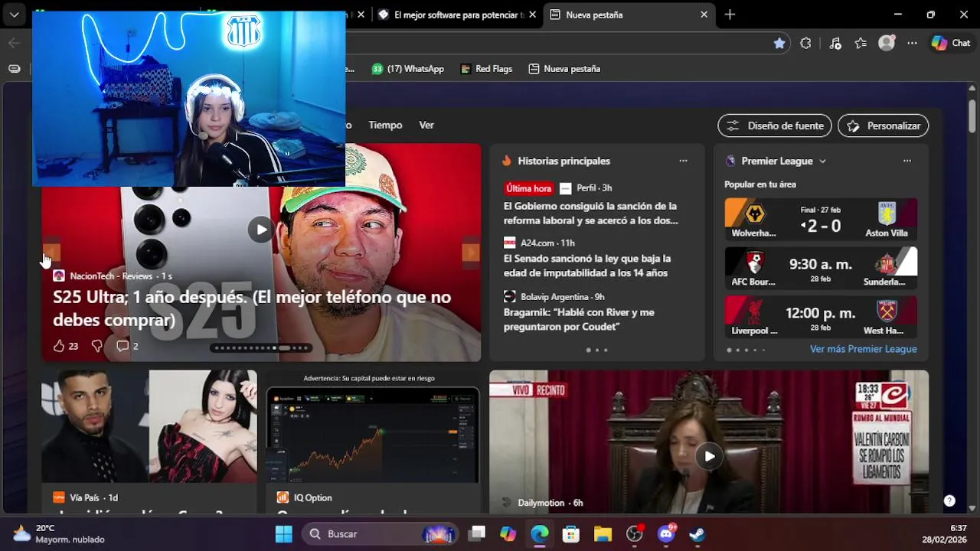Open 'S25 Ultra; 1 año después' headline
This screenshot has width=980, height=551.
(252, 308)
